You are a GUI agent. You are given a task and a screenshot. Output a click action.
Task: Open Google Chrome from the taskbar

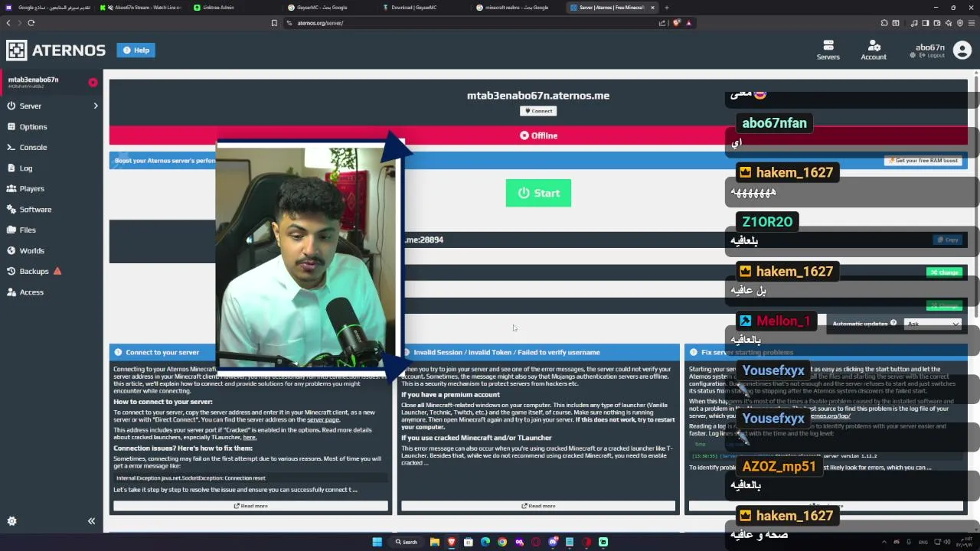click(x=501, y=542)
